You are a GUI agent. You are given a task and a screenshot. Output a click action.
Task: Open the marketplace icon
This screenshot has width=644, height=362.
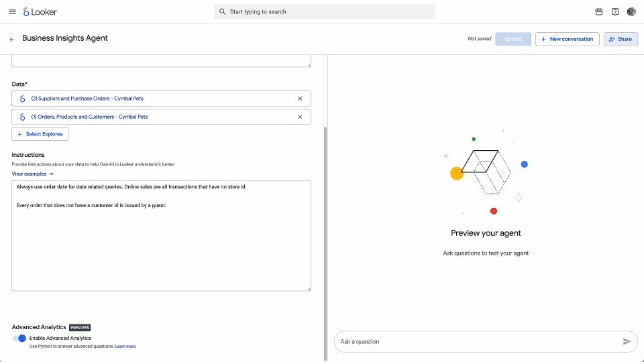click(599, 12)
